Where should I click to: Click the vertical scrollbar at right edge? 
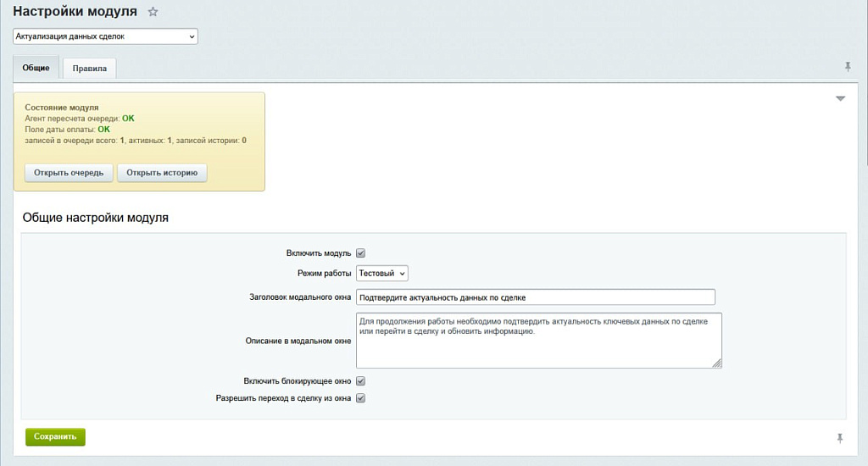[x=865, y=83]
